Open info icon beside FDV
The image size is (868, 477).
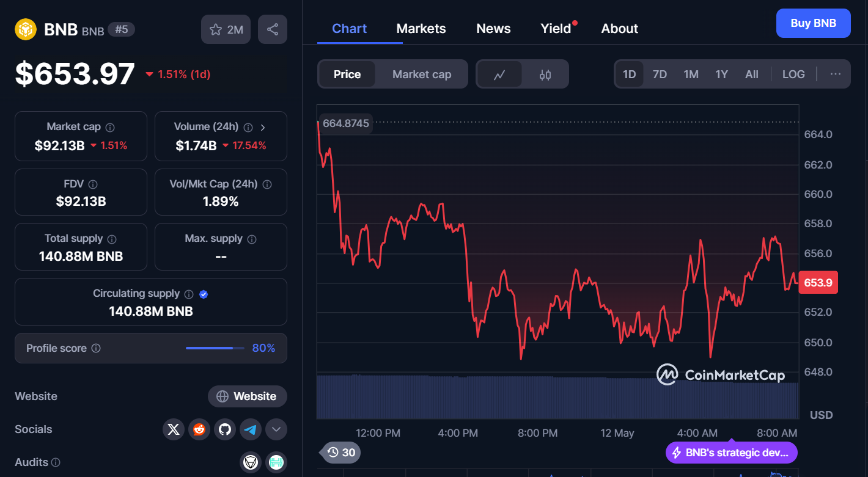(x=93, y=184)
